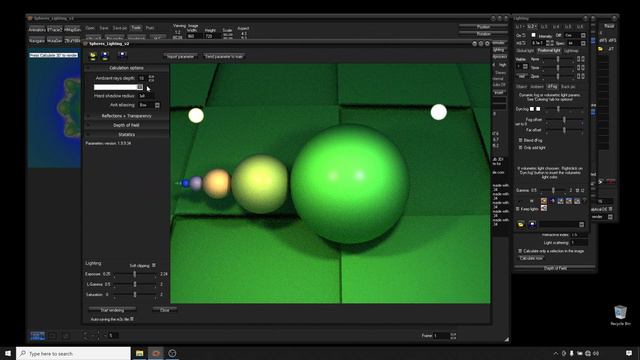Toggle autosaving of the m3c file
The width and height of the screenshot is (640, 360).
click(x=132, y=319)
